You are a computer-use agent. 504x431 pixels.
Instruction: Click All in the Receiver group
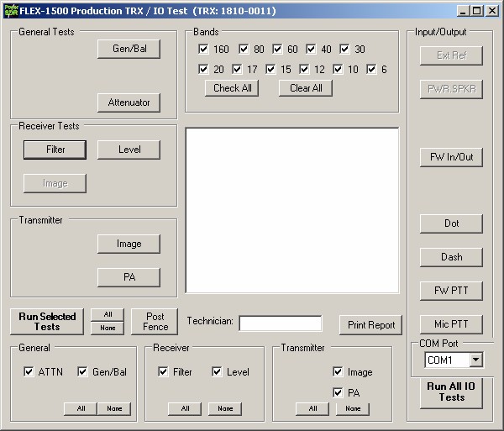tap(185, 409)
